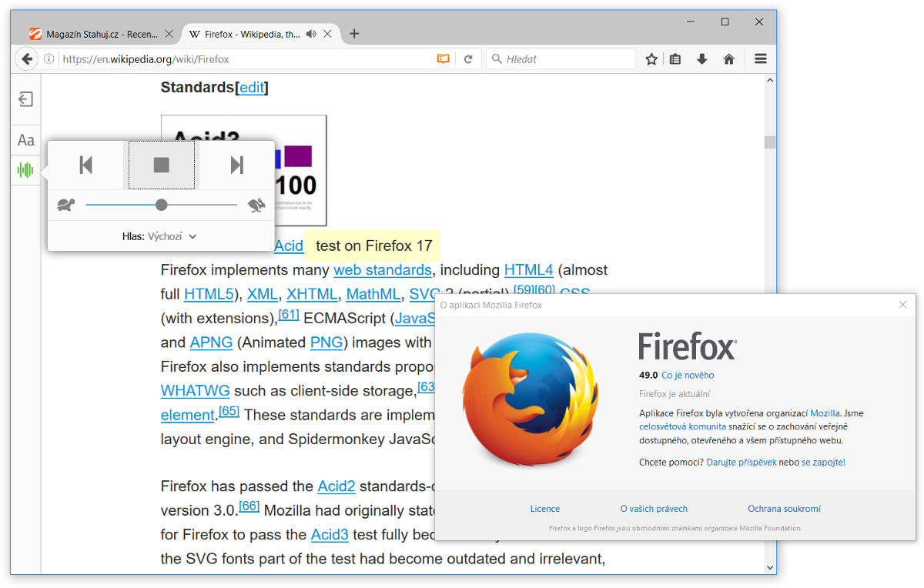This screenshot has height=588, width=924.
Task: Follow the web standards link
Action: [x=382, y=270]
